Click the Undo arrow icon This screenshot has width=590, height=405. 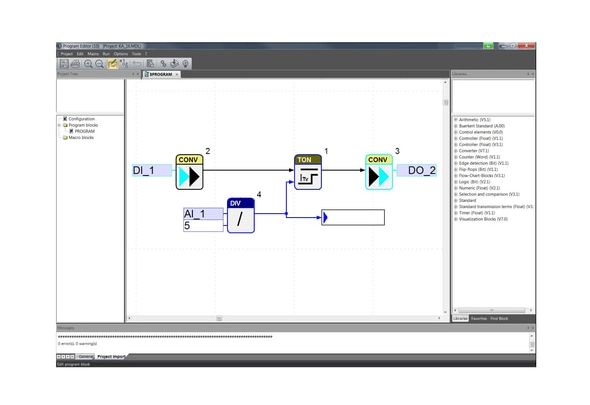point(137,64)
